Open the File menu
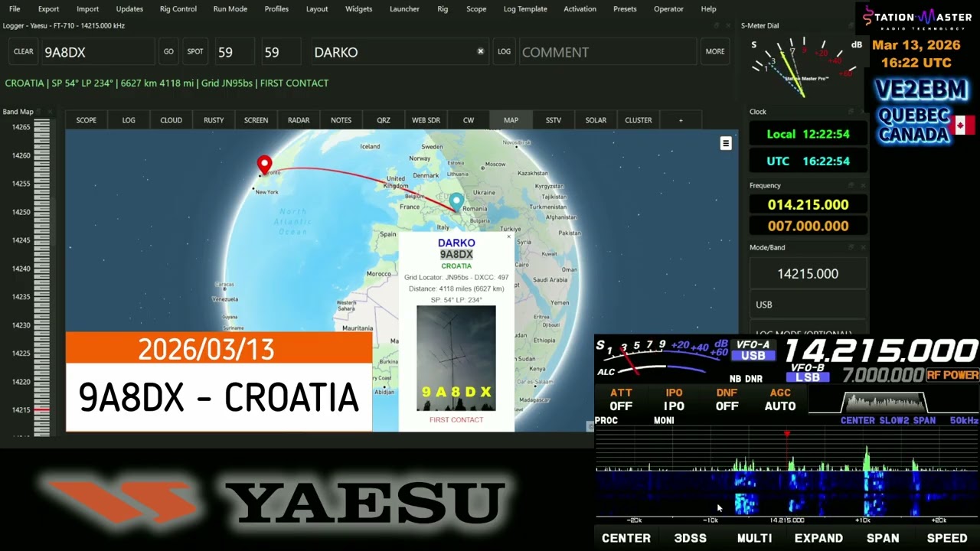This screenshot has width=980, height=551. point(15,9)
